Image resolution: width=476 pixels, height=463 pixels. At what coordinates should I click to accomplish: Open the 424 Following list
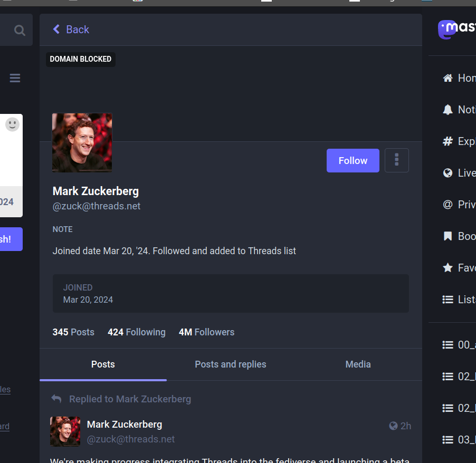(x=137, y=332)
